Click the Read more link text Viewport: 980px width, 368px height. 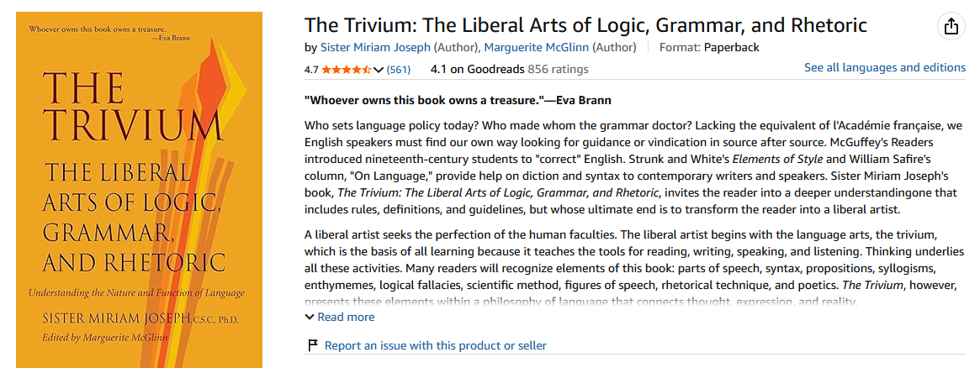347,317
